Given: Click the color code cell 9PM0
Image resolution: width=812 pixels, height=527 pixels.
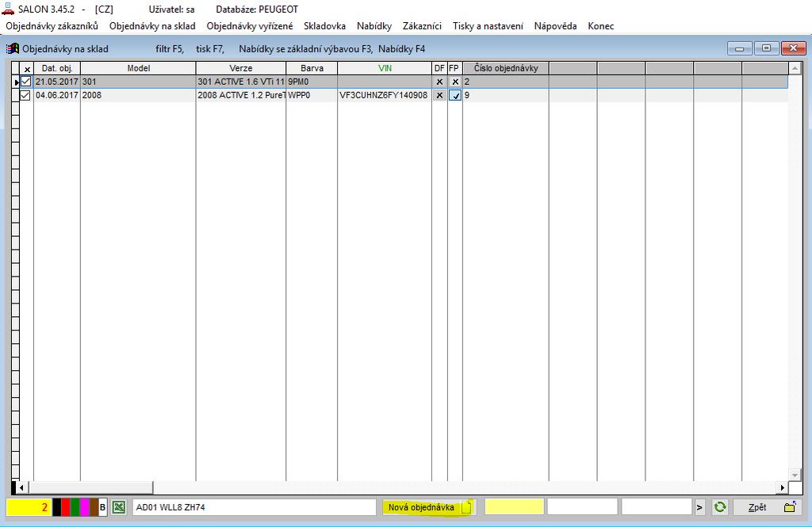Looking at the screenshot, I should pyautogui.click(x=312, y=82).
